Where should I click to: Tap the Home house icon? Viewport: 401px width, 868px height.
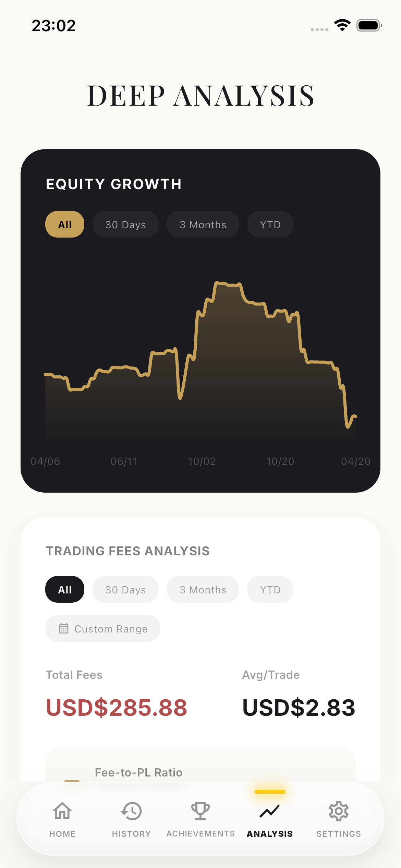point(62,811)
